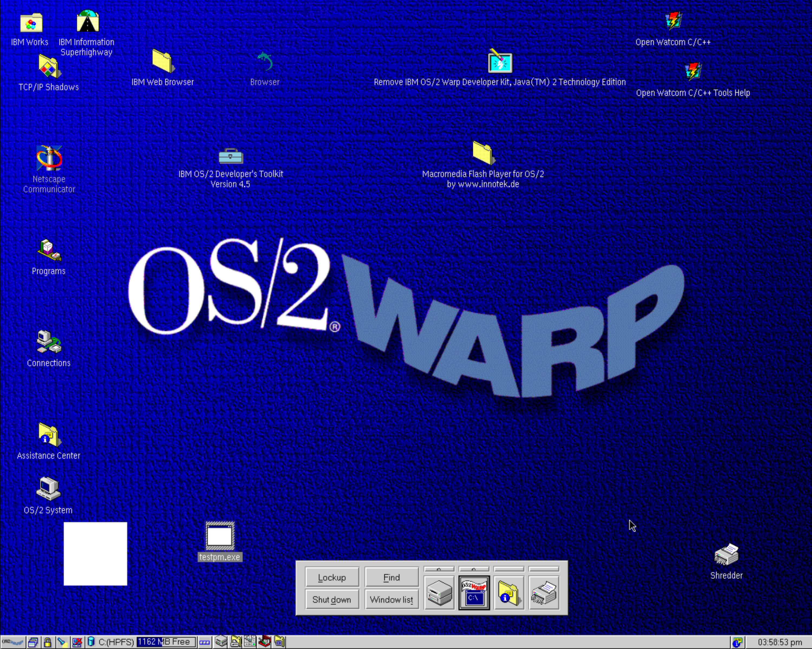Open drawer above LaunchPad shredder icon

544,569
